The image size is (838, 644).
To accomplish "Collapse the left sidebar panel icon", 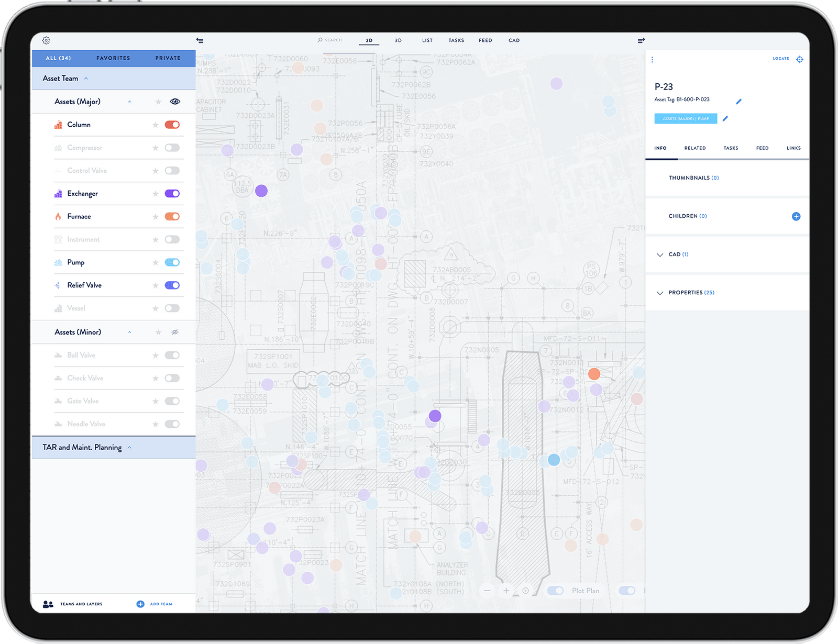I will click(200, 40).
